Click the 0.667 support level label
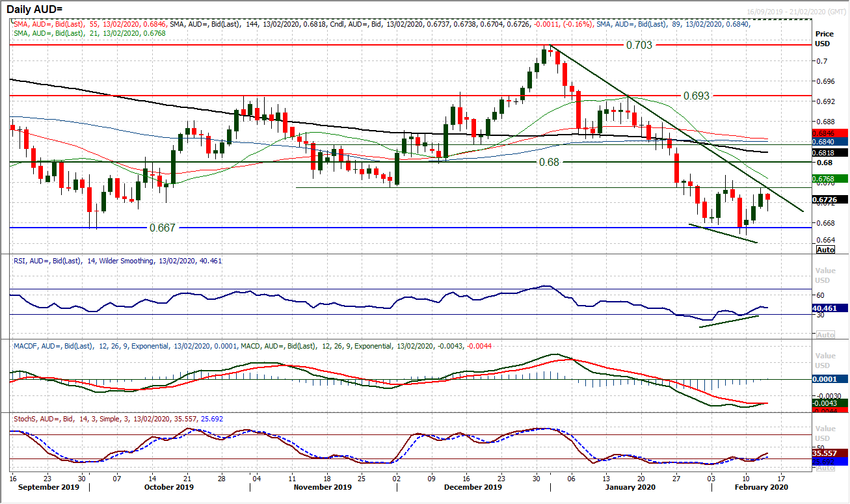The height and width of the screenshot is (504, 850). [x=162, y=228]
